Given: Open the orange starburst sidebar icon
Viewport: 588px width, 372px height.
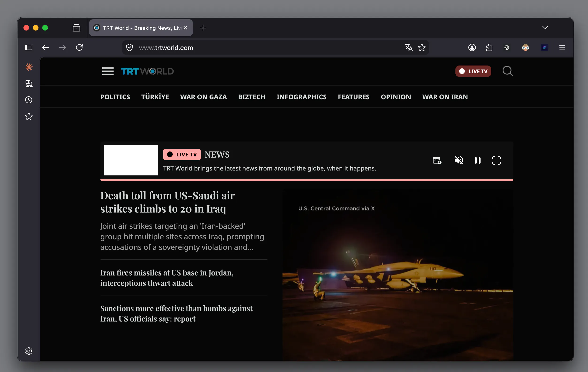Looking at the screenshot, I should point(29,67).
